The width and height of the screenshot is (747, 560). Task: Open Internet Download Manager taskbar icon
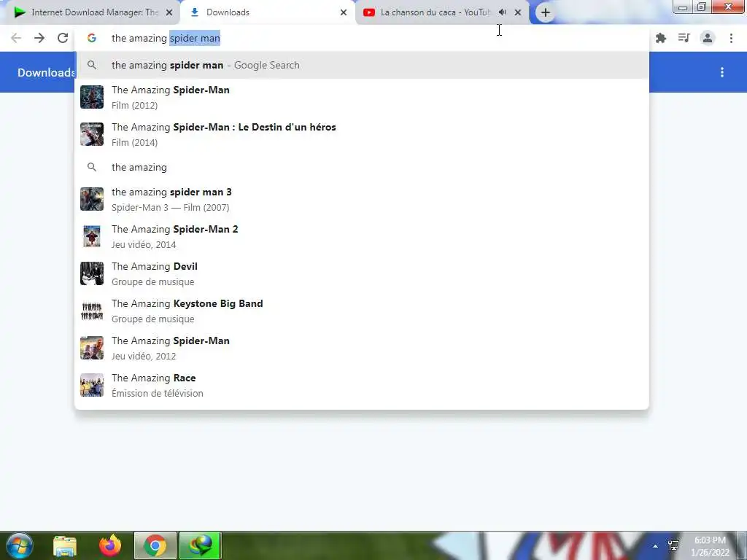pyautogui.click(x=201, y=545)
